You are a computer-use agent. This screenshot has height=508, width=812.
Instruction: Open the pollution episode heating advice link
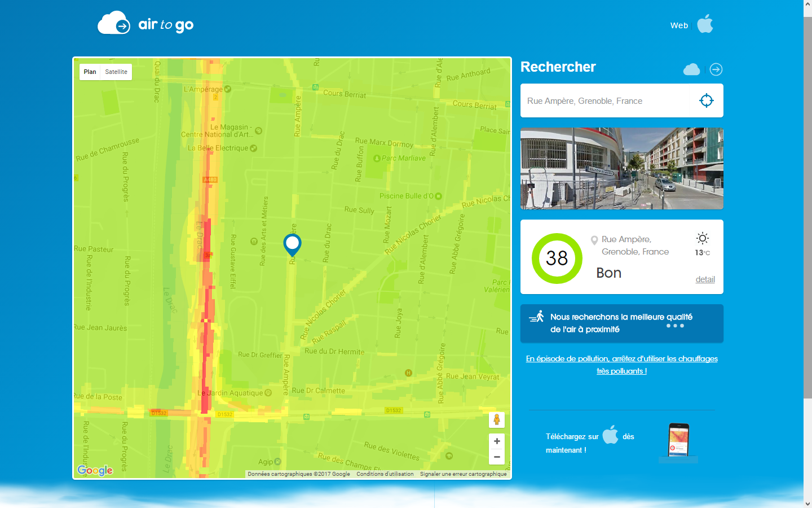(621, 365)
